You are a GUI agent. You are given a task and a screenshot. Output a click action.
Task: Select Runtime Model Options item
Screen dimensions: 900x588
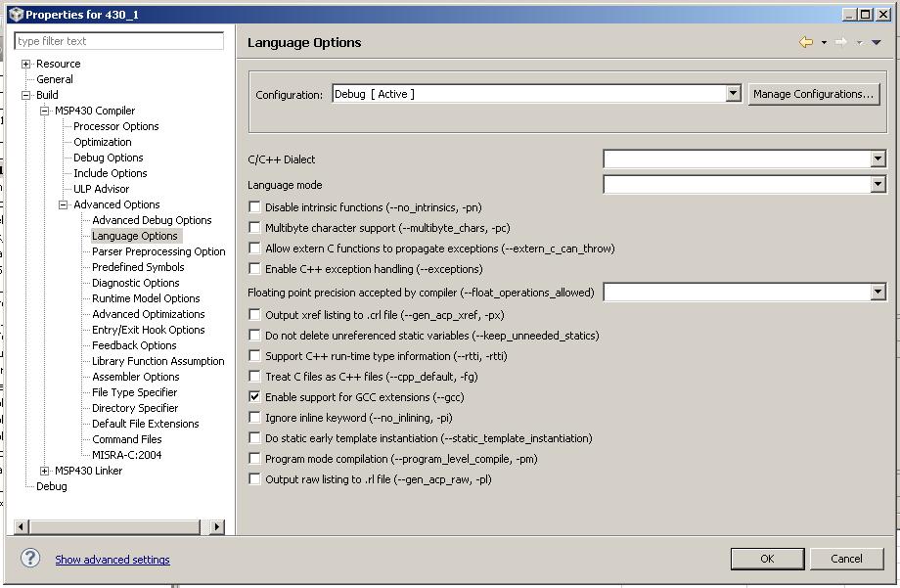point(146,298)
